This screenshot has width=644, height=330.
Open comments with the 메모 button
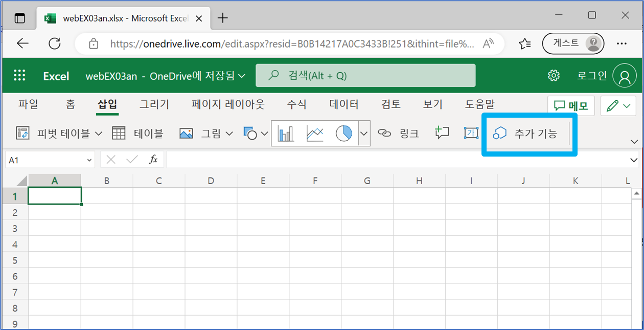(571, 106)
